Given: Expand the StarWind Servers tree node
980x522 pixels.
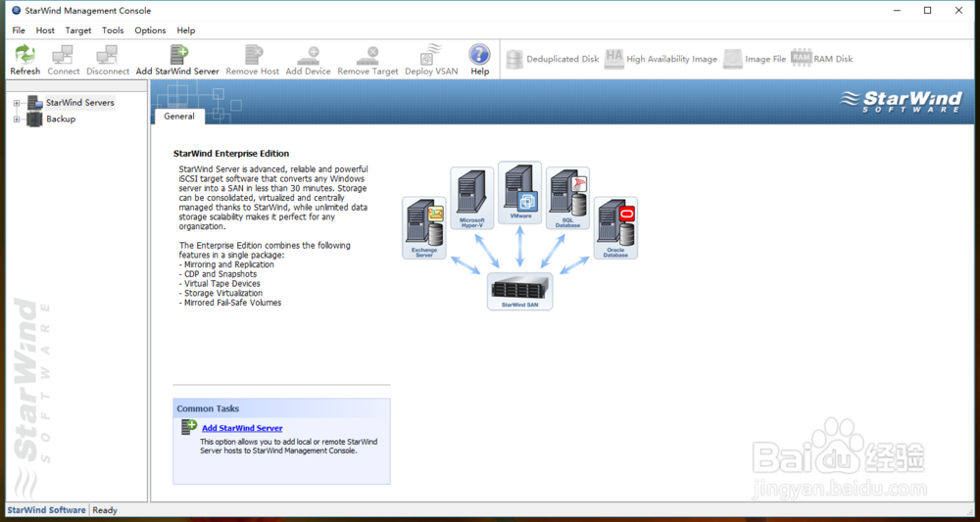Looking at the screenshot, I should pos(17,103).
